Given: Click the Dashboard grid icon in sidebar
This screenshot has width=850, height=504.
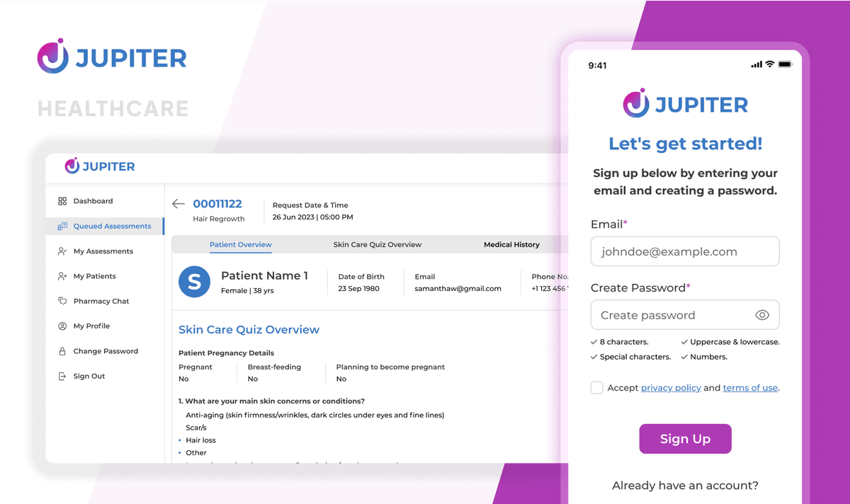Looking at the screenshot, I should 62,201.
